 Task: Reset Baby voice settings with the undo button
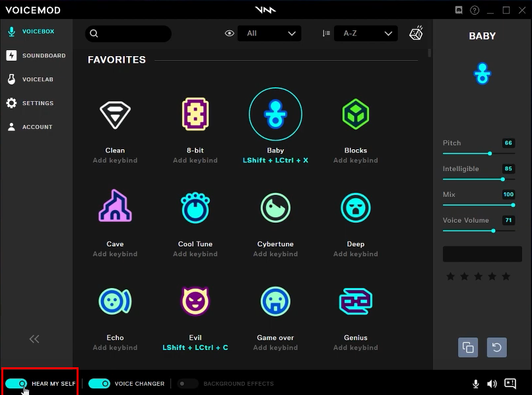point(496,347)
